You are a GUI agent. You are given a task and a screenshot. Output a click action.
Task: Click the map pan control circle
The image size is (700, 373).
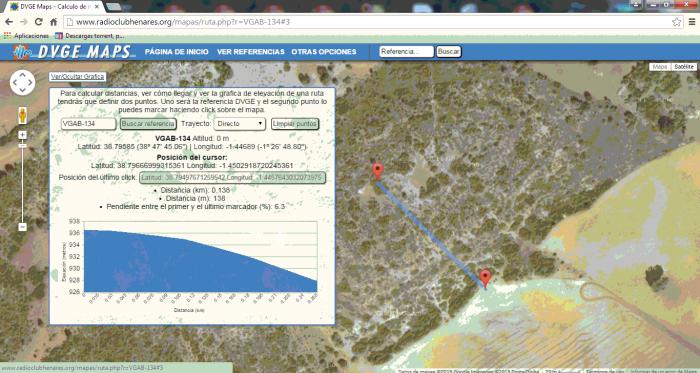pyautogui.click(x=22, y=83)
